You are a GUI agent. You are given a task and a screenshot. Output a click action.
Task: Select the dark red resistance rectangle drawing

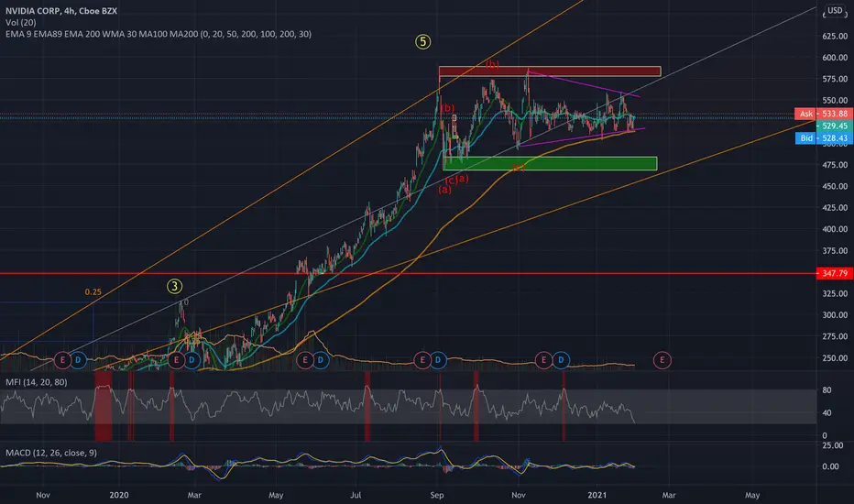pos(550,71)
